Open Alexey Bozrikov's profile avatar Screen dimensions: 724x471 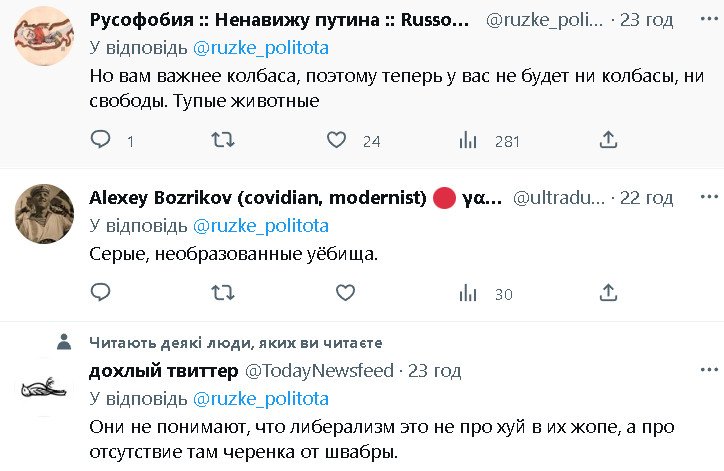click(x=43, y=212)
